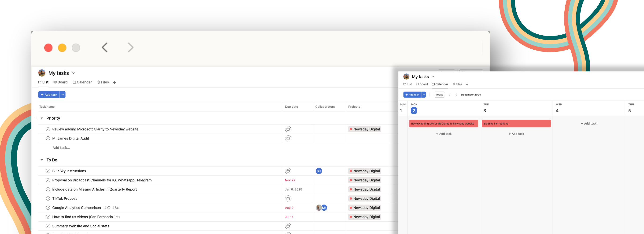This screenshot has height=234, width=644.
Task: Go back with the browser back arrow
Action: click(x=105, y=48)
